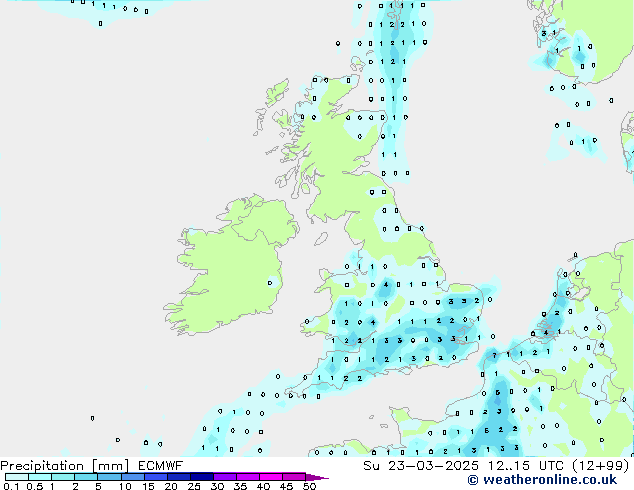Image resolution: width=634 pixels, height=490 pixels.
Task: Pick the 45–50 mm legend swatch
Action: click(294, 477)
